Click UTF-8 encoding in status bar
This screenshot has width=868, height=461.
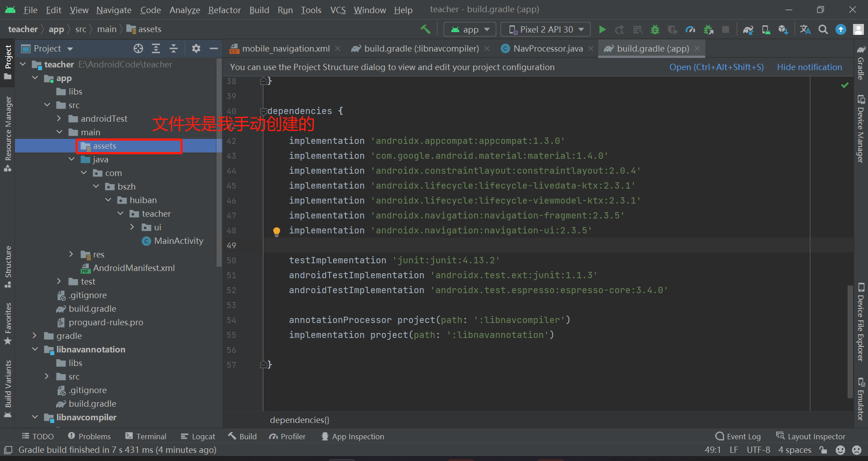758,450
